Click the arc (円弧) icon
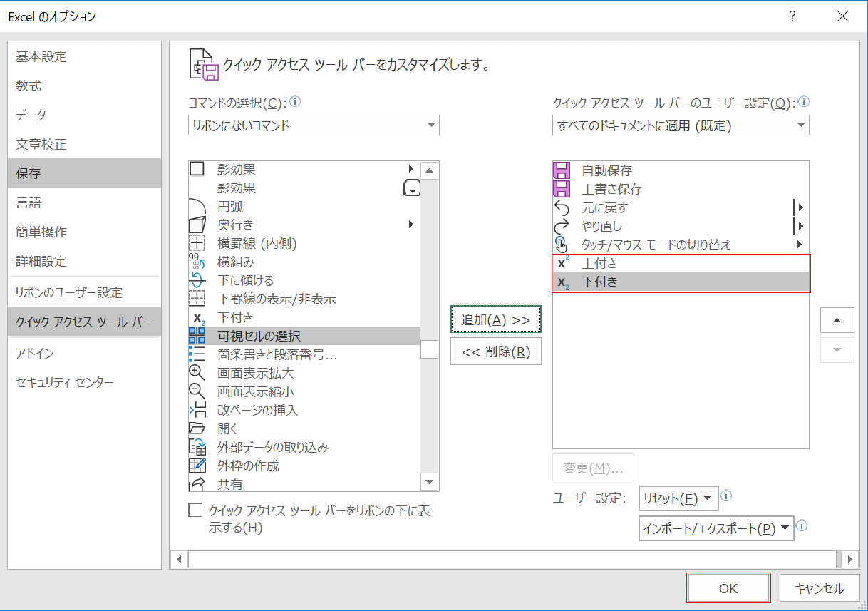This screenshot has height=611, width=868. click(197, 207)
